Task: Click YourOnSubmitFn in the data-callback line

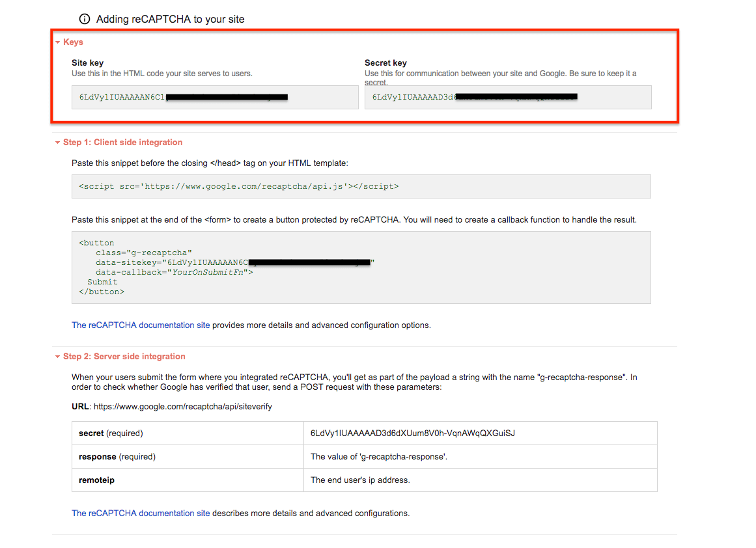Action: pos(208,272)
